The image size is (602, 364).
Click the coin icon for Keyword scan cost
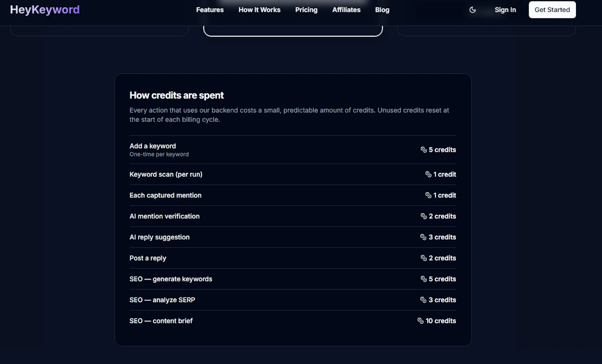pyautogui.click(x=428, y=174)
